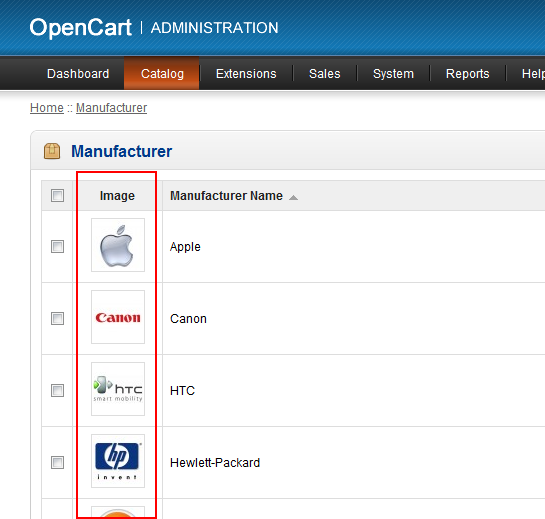Check the Canon row checkbox
The height and width of the screenshot is (519, 545).
[x=57, y=318]
